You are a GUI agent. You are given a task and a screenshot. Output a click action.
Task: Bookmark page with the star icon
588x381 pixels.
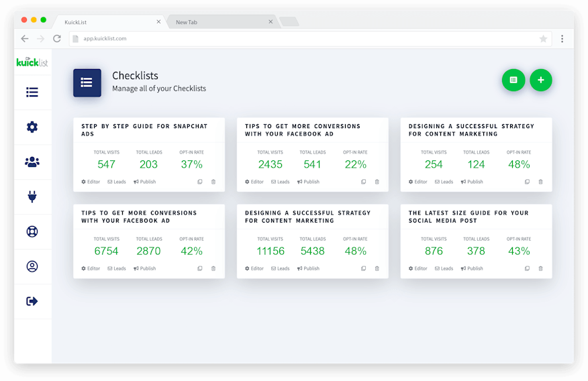[543, 39]
